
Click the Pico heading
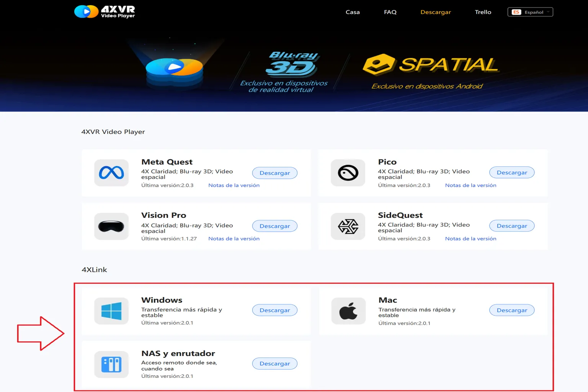coord(387,162)
